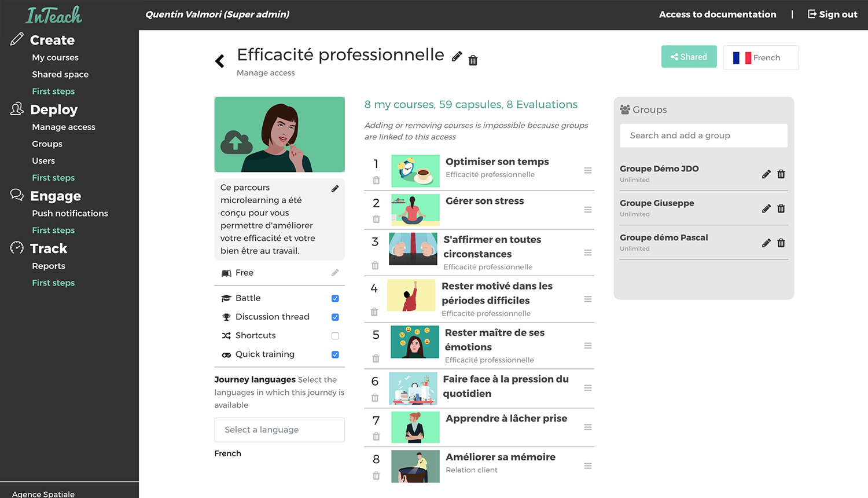Grab reorder handle for Apprendre à lâcher prise
Image resolution: width=868 pixels, height=498 pixels.
[588, 427]
